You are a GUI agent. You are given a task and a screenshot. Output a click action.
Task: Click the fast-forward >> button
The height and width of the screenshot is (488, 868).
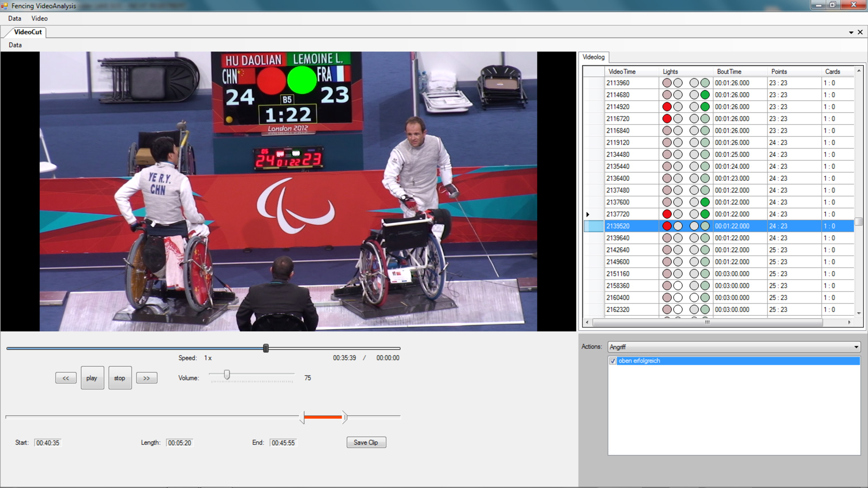146,378
